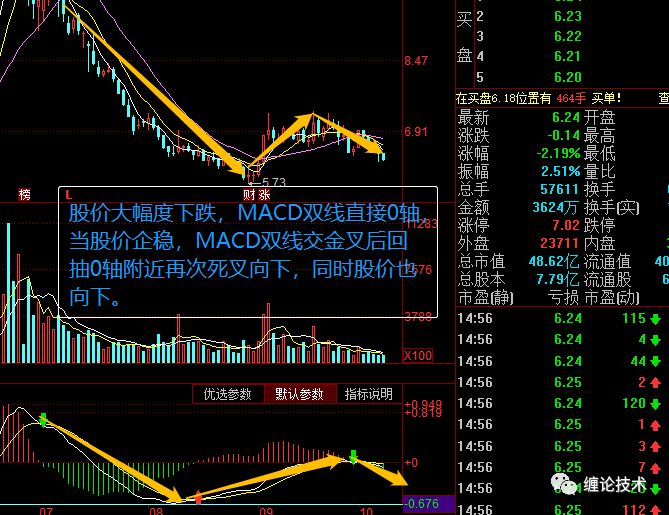This screenshot has width=669, height=515.
Task: Click the green death-cross arrow at the MACD peak
Action: pyautogui.click(x=43, y=419)
